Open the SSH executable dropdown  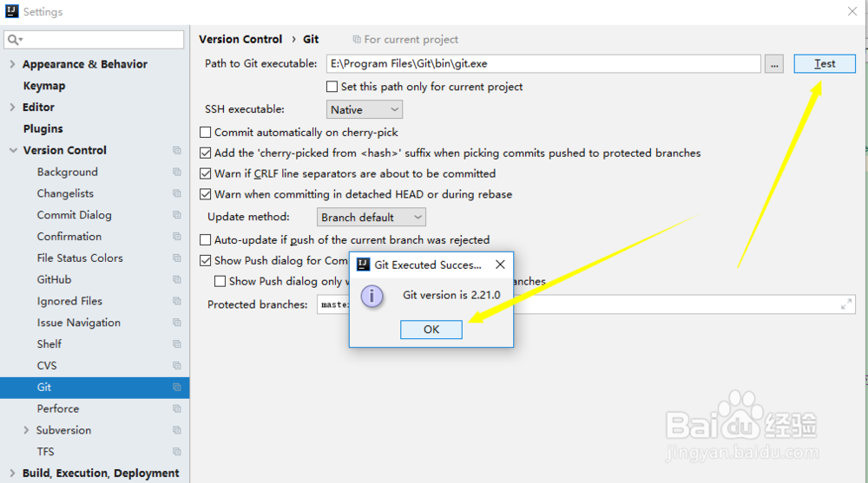coord(365,110)
